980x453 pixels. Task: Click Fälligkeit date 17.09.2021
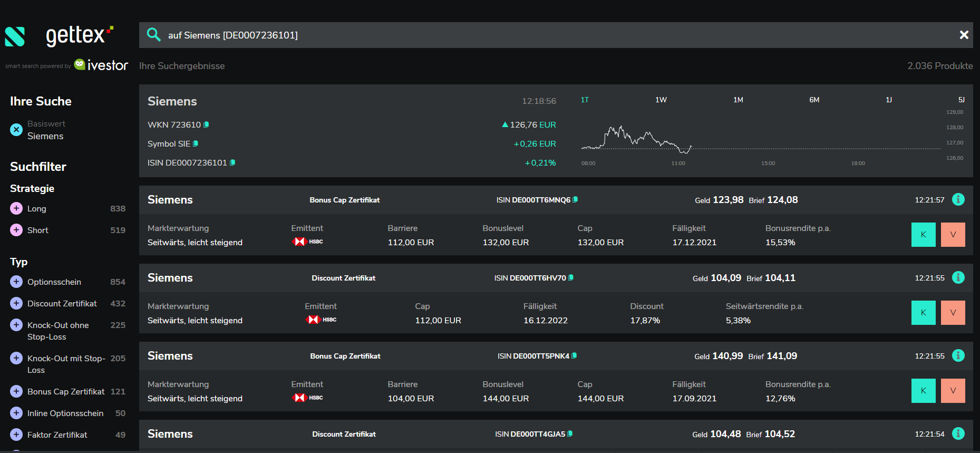(x=694, y=398)
